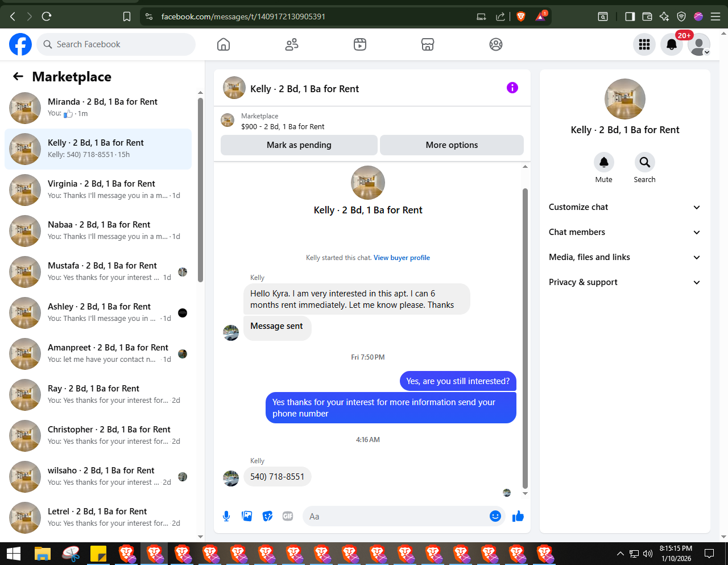Open the Facebook Home tab
The width and height of the screenshot is (728, 565).
[x=224, y=44]
